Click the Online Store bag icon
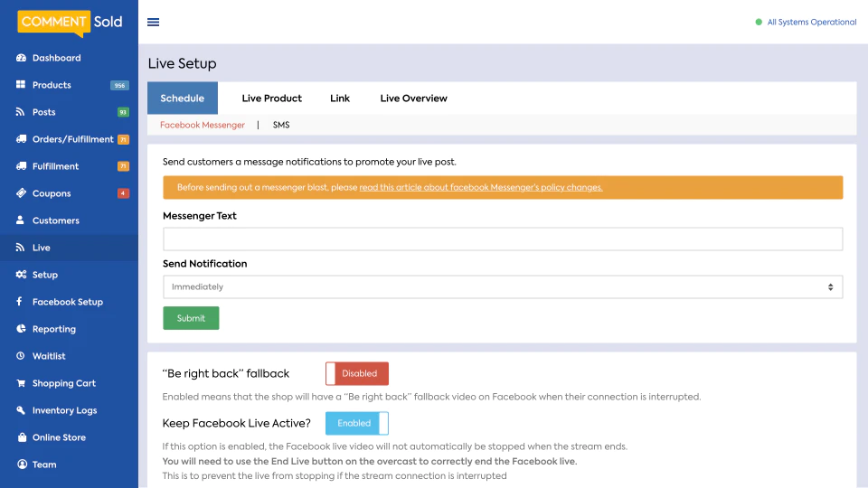This screenshot has height=488, width=868. pyautogui.click(x=22, y=437)
